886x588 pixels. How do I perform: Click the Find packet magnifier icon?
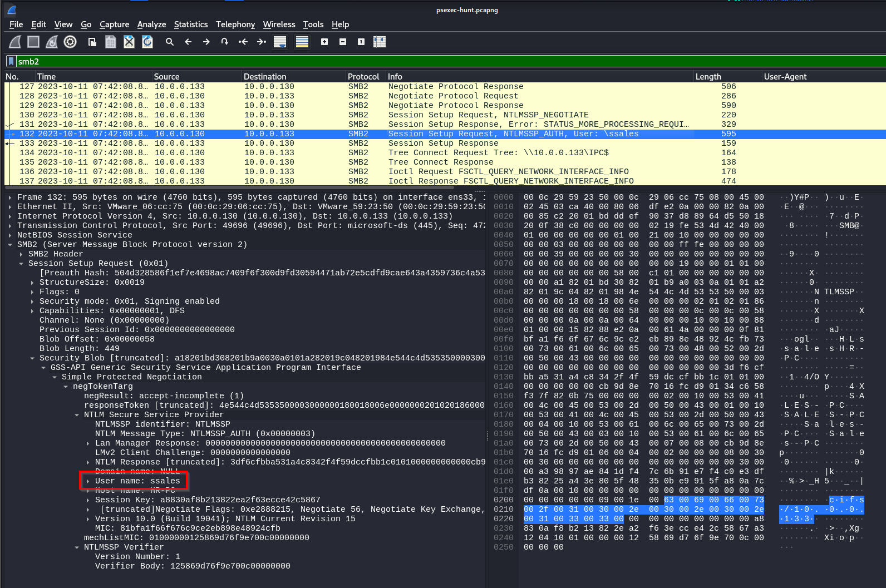click(x=170, y=42)
